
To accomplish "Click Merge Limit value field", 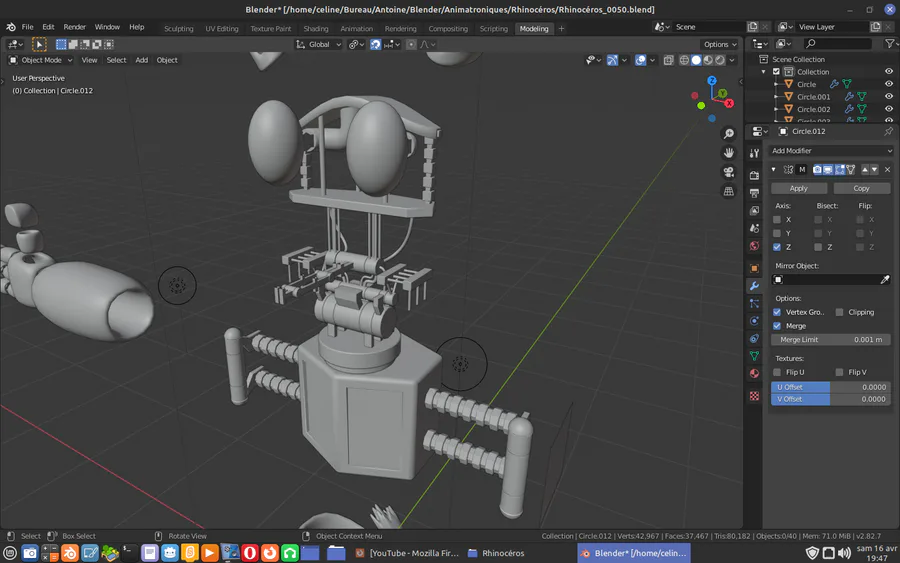I will click(x=831, y=340).
